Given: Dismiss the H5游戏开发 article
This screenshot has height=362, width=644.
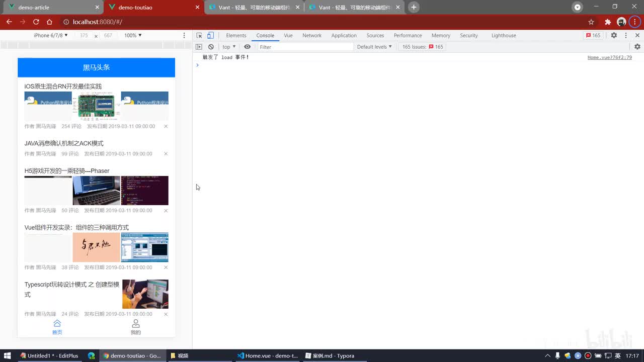Looking at the screenshot, I should point(166,211).
